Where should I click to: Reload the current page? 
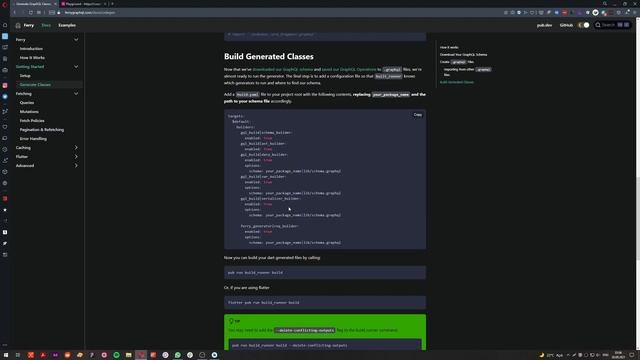tap(31, 13)
